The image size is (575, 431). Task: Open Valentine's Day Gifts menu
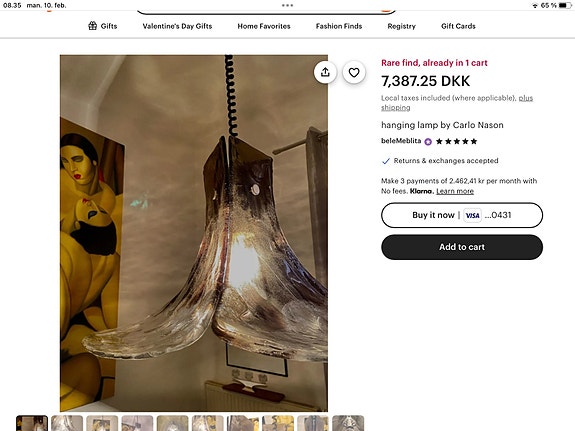tap(177, 26)
